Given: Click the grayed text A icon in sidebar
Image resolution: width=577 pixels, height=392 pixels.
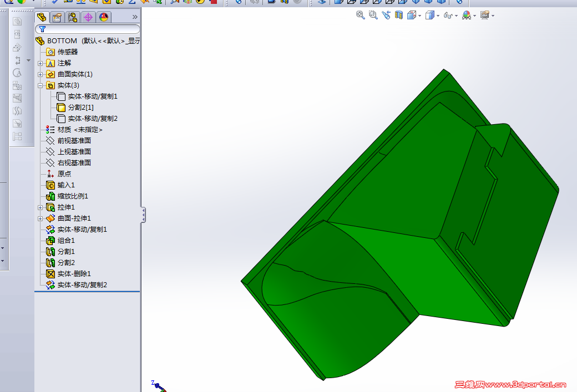Looking at the screenshot, I should [x=17, y=73].
